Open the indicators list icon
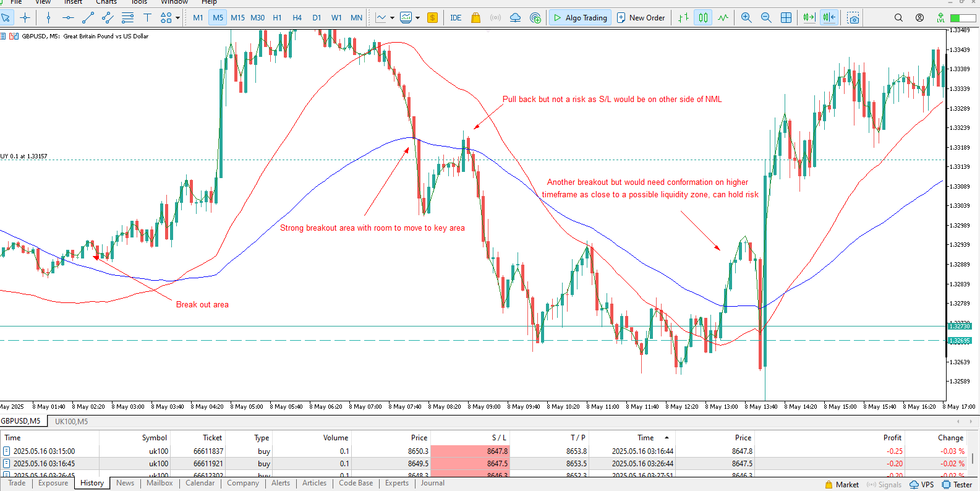The image size is (980, 491). 381,18
